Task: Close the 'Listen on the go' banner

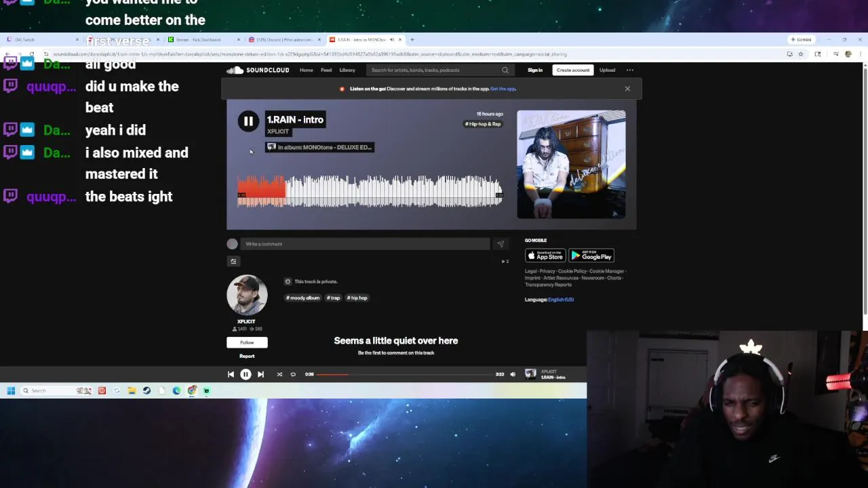Action: pos(627,89)
